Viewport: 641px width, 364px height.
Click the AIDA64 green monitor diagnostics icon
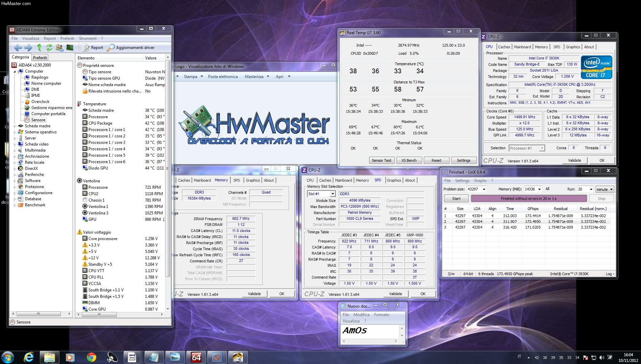70,48
